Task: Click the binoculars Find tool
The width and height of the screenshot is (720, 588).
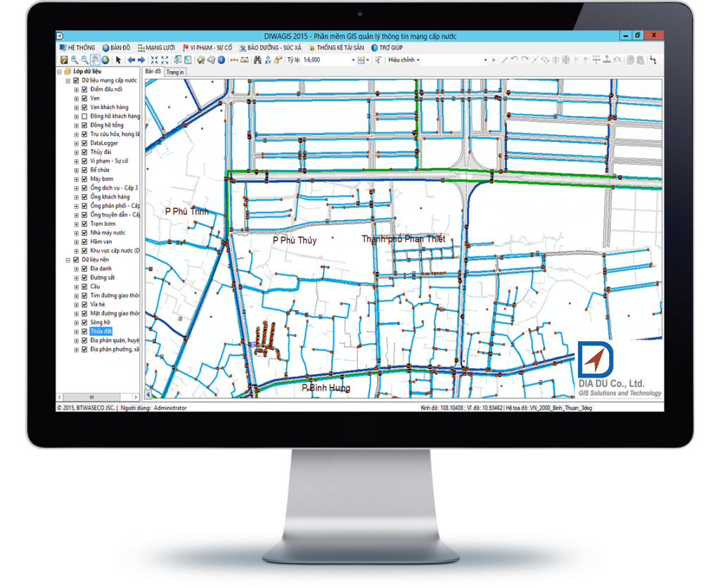Action: tap(257, 60)
